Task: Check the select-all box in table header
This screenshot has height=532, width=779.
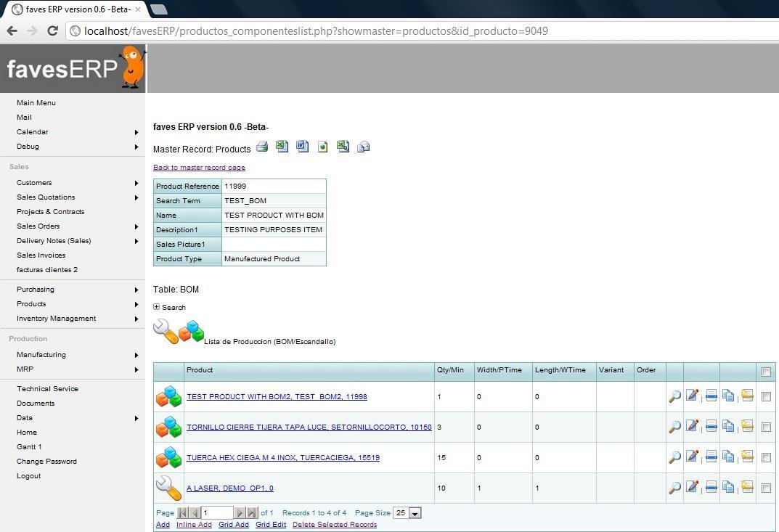Action: click(766, 371)
